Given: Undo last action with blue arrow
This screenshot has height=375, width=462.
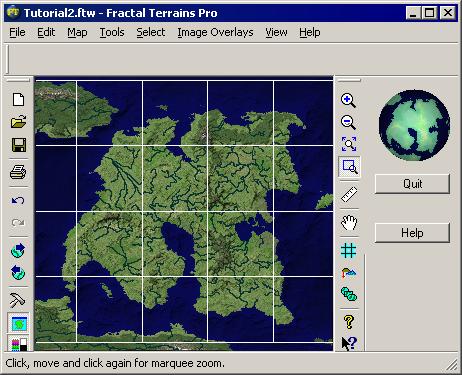Looking at the screenshot, I should (x=18, y=200).
